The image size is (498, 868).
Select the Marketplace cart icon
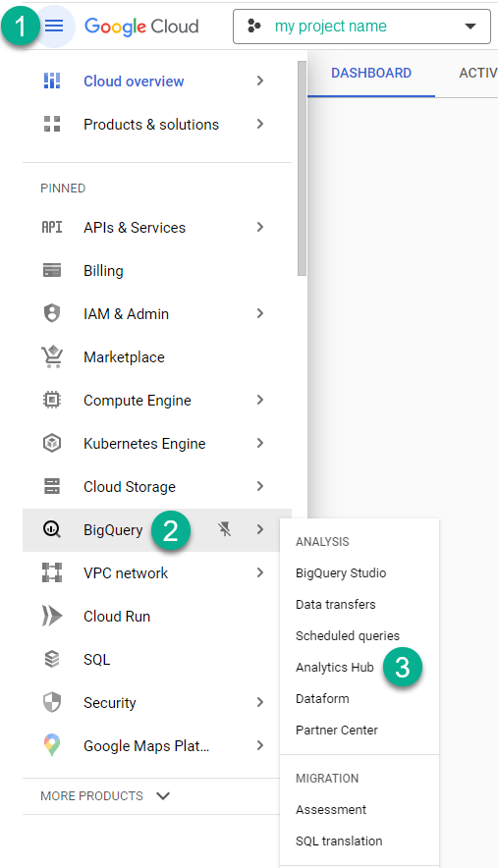click(52, 357)
